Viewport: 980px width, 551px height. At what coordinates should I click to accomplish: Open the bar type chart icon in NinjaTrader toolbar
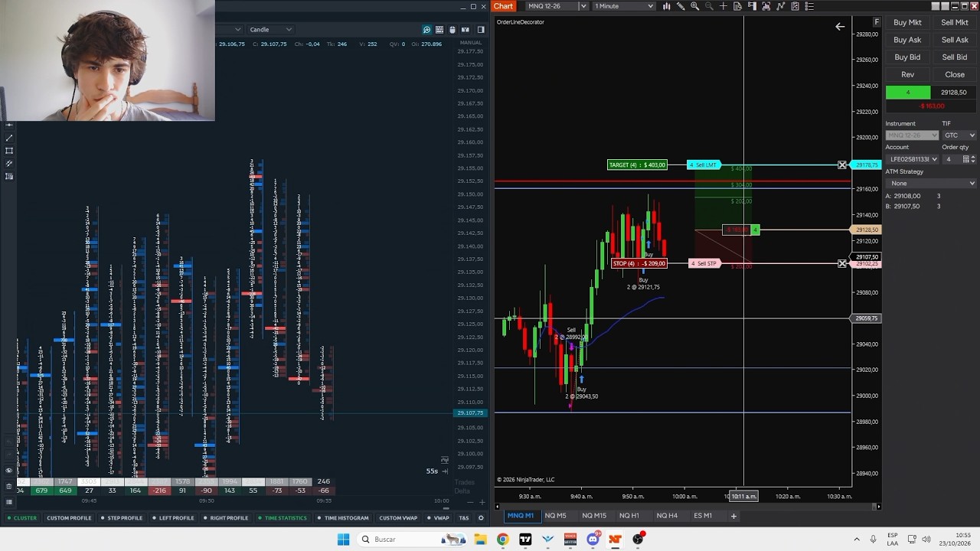667,6
